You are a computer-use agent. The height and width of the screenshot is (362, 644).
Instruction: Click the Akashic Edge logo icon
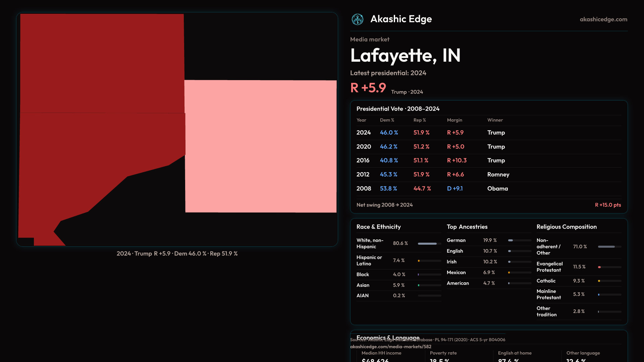pyautogui.click(x=357, y=19)
